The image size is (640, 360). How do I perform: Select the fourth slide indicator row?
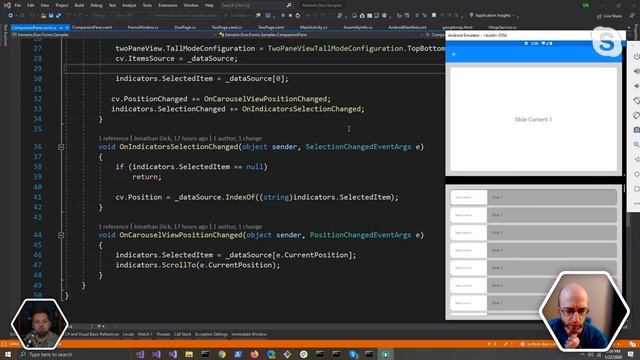[x=533, y=250]
